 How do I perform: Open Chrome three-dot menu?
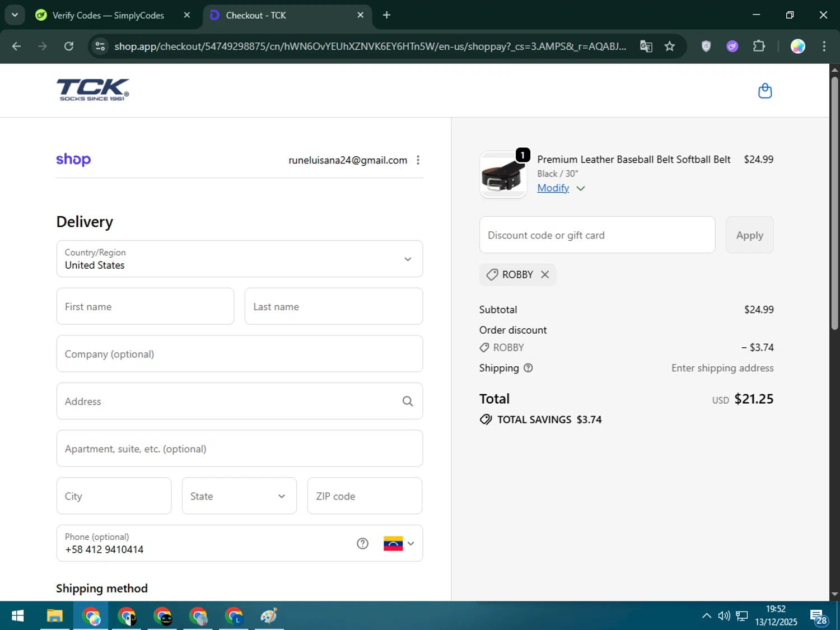(x=824, y=46)
